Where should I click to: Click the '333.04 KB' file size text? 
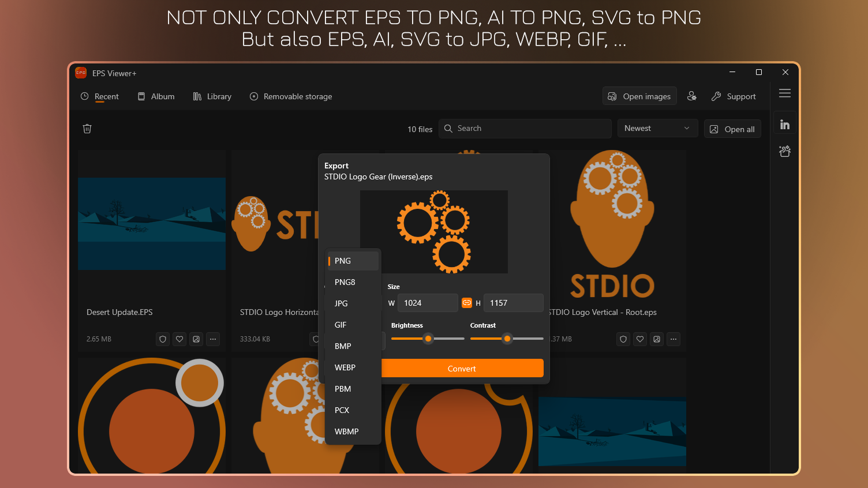point(255,339)
